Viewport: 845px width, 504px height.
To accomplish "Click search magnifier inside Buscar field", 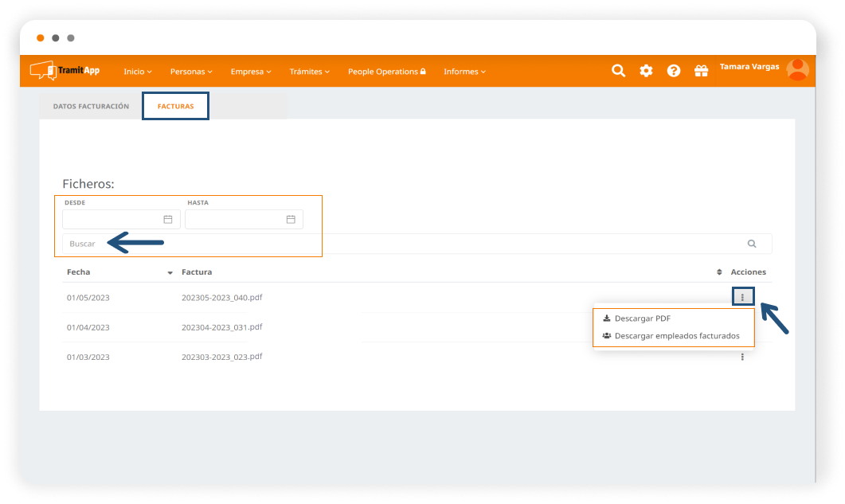I will tap(752, 244).
